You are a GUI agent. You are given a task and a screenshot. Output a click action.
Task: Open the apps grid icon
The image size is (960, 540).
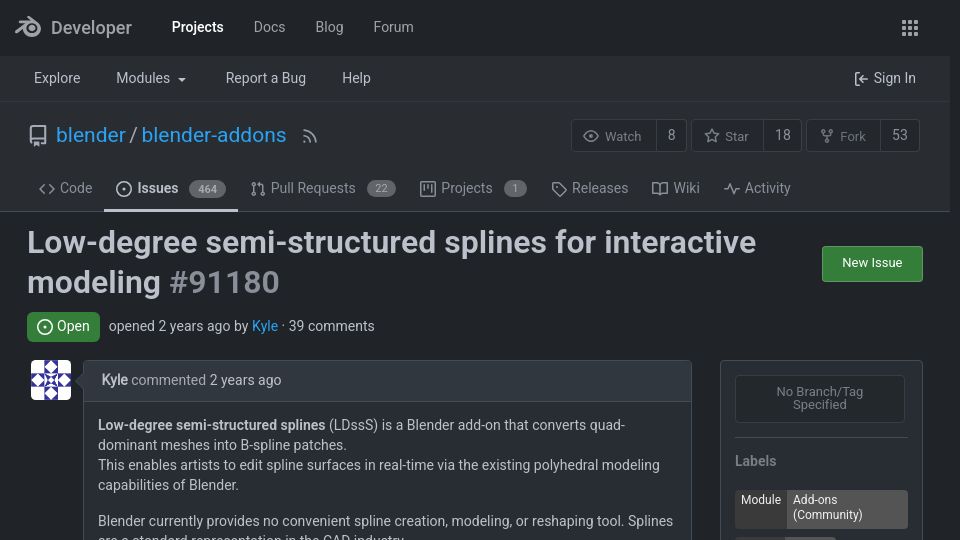[910, 28]
